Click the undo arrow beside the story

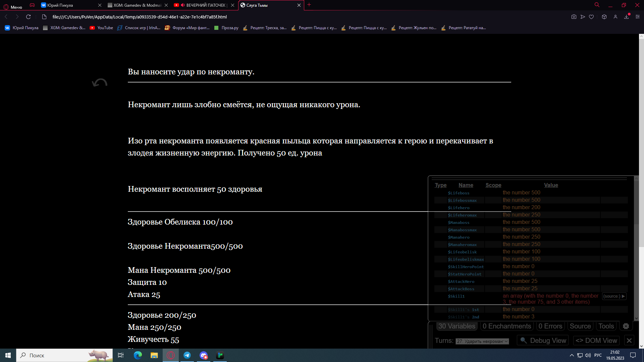(x=100, y=83)
